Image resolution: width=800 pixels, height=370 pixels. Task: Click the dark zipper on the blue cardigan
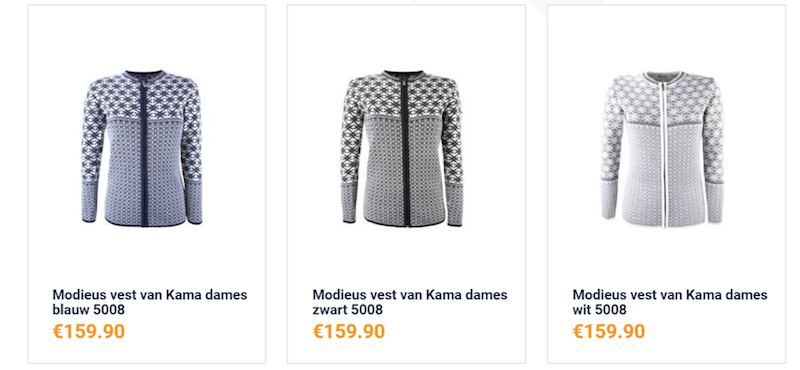[x=143, y=153]
